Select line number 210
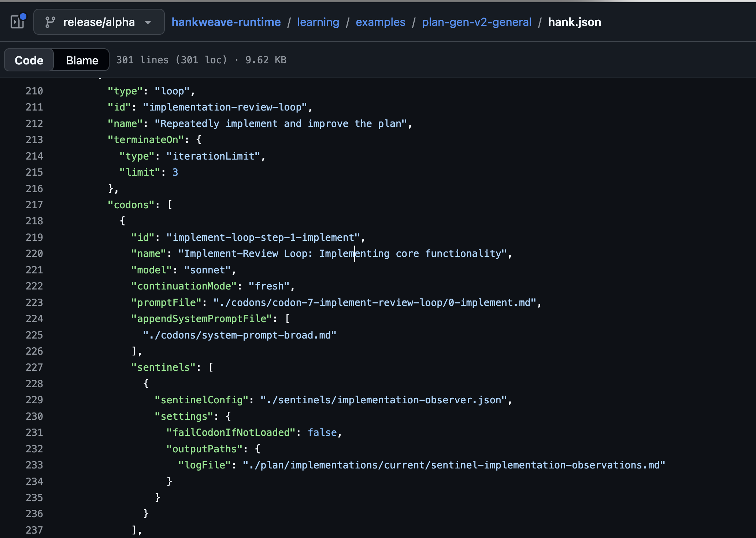This screenshot has width=756, height=538. [34, 91]
